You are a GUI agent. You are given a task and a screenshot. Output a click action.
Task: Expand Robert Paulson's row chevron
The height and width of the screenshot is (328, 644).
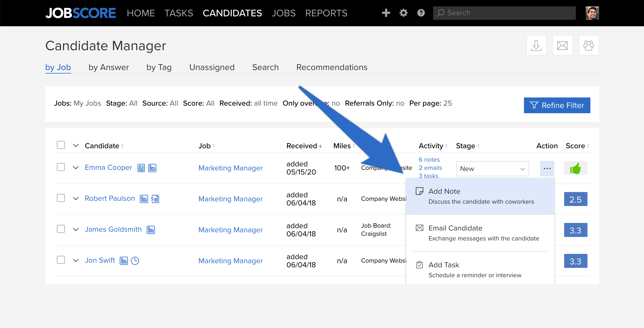[76, 198]
